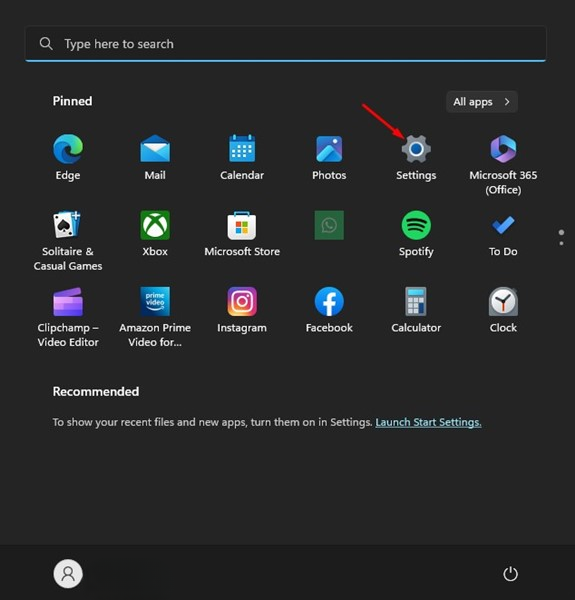Image resolution: width=575 pixels, height=600 pixels.
Task: Click the Launch Start Settings link
Action: click(x=428, y=422)
